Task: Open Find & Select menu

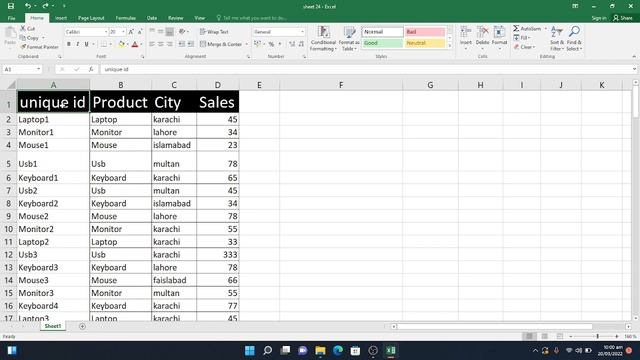Action: tap(574, 38)
